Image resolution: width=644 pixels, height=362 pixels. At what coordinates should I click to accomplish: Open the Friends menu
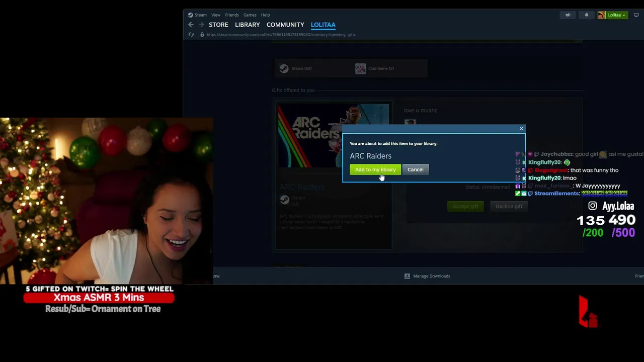232,15
